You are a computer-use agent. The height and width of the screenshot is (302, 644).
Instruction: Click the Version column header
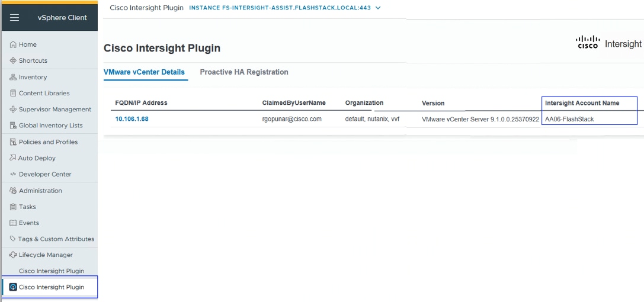[433, 104]
